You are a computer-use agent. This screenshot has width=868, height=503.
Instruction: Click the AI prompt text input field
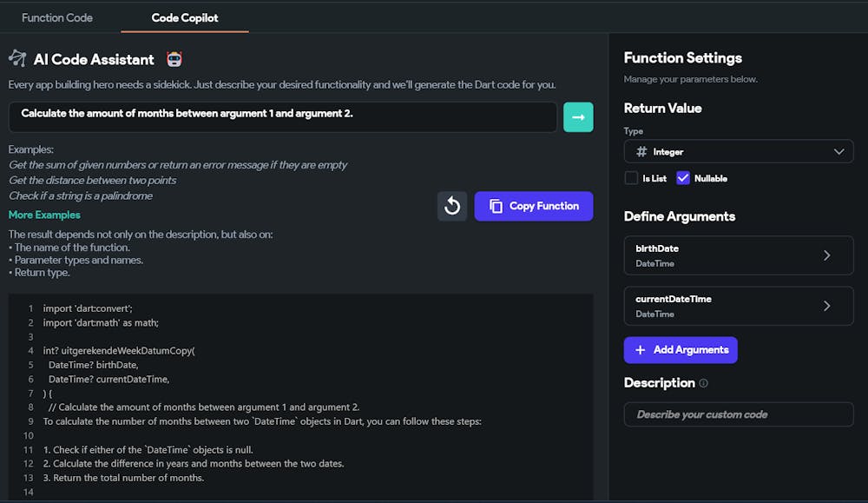click(282, 117)
